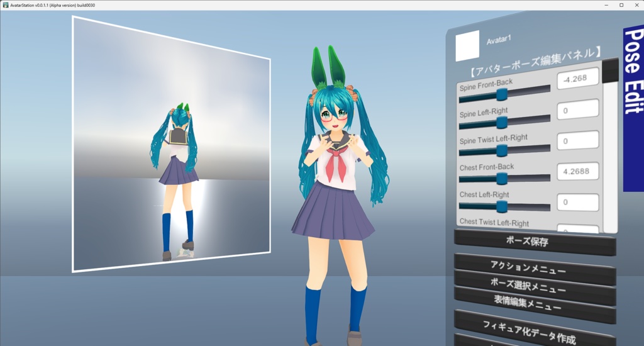644x346 pixels.
Task: Click the pose panel scrollbar thumb
Action: [x=610, y=70]
